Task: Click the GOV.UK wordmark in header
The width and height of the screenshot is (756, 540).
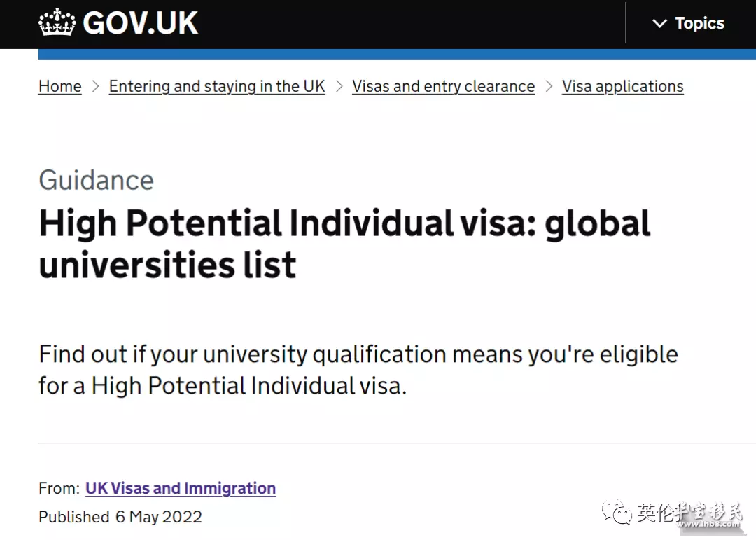Action: coord(140,23)
